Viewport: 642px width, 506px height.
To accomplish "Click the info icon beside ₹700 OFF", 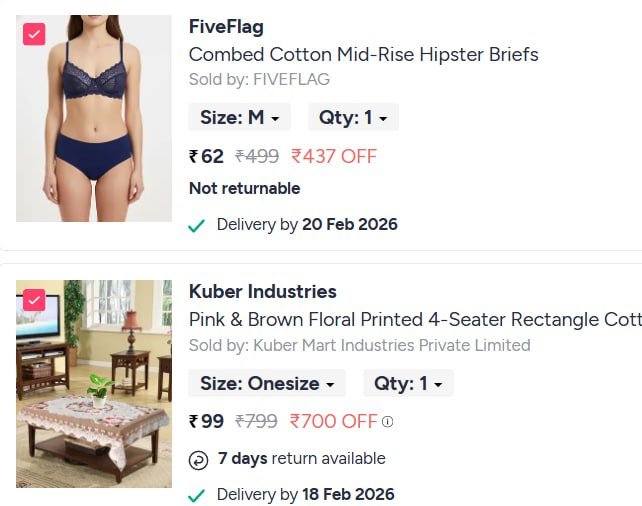I will 388,422.
